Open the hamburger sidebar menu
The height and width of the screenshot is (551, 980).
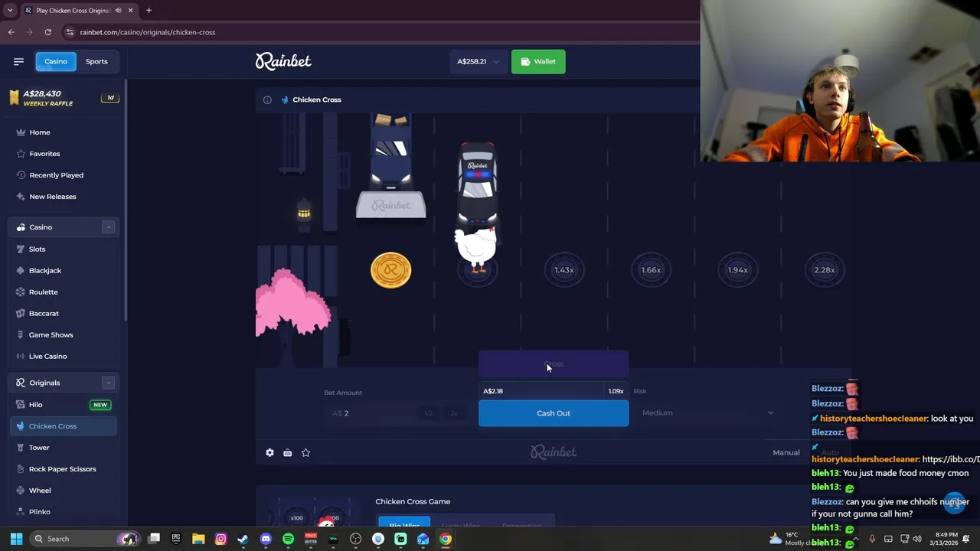coord(18,61)
